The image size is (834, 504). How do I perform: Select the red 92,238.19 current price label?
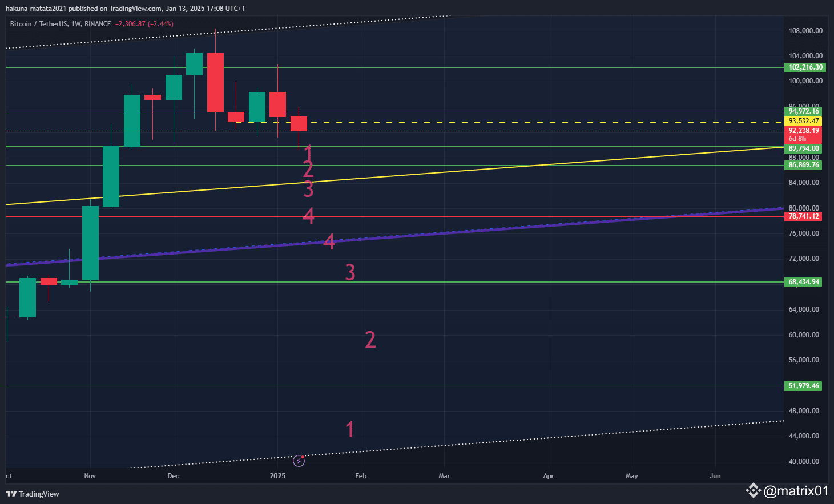[803, 131]
